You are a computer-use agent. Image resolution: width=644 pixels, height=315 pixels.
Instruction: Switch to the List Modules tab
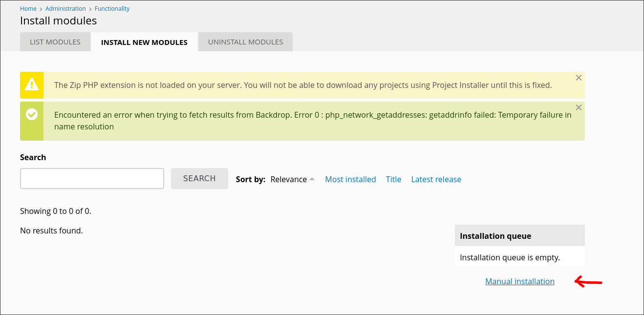55,42
